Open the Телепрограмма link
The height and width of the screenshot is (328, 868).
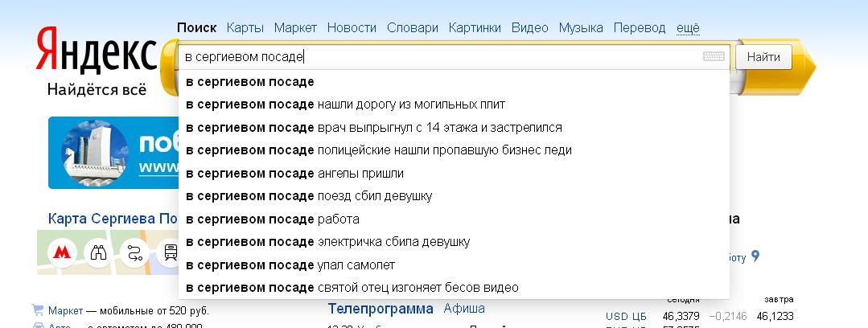click(x=380, y=309)
